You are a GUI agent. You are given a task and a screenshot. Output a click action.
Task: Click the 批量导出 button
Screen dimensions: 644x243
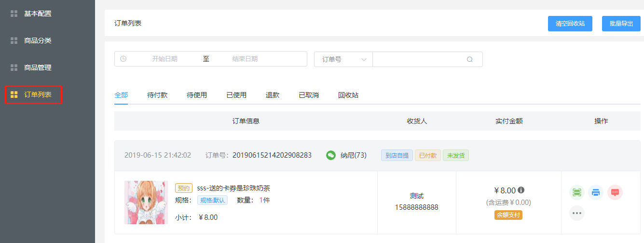[621, 24]
